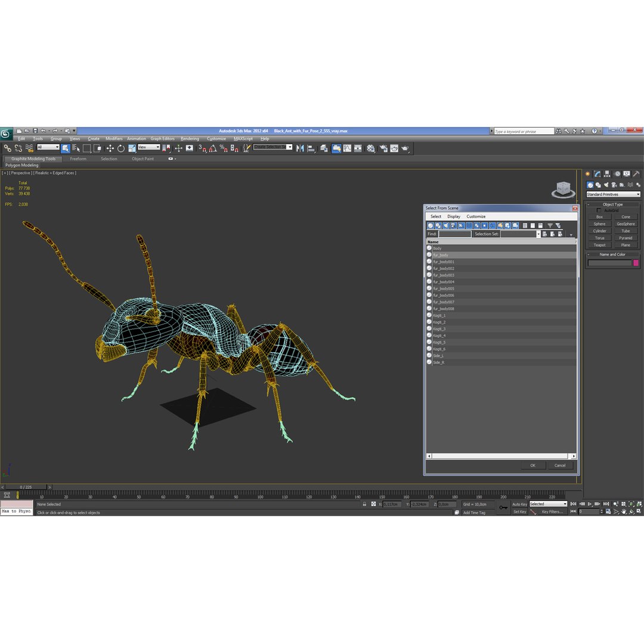Switch to the Freeform ribbon tab
This screenshot has height=644, width=644.
pyautogui.click(x=78, y=159)
